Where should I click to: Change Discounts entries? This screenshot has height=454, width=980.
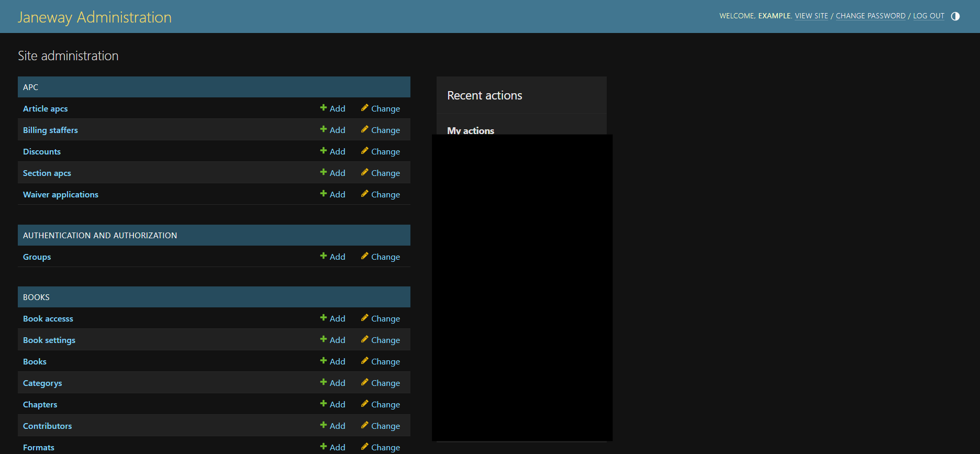381,151
